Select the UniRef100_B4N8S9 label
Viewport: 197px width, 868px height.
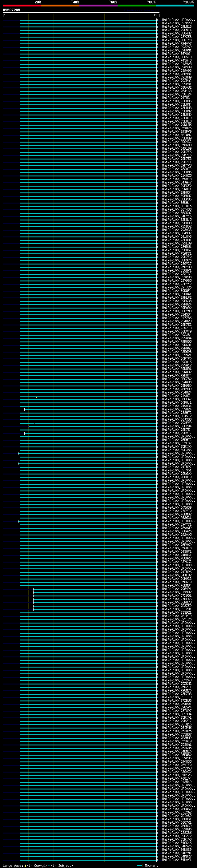coord(177,850)
